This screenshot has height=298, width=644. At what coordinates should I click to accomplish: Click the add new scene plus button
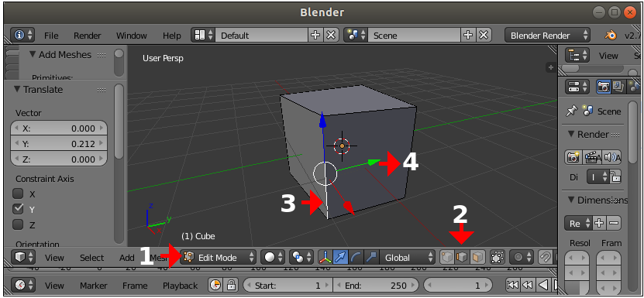(468, 36)
